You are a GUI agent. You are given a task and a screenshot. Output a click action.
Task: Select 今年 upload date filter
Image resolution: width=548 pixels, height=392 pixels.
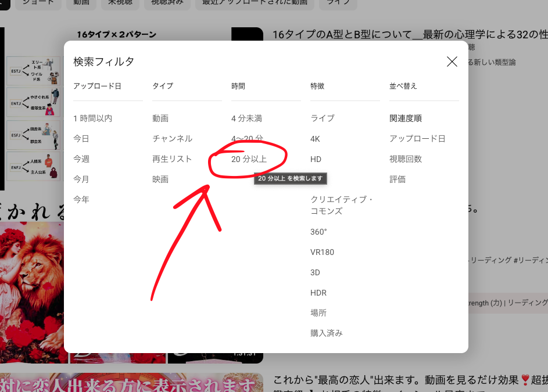[x=81, y=200]
